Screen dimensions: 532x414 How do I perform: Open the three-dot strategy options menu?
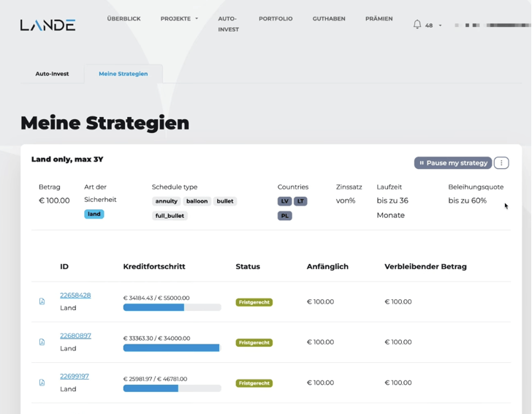pyautogui.click(x=501, y=163)
